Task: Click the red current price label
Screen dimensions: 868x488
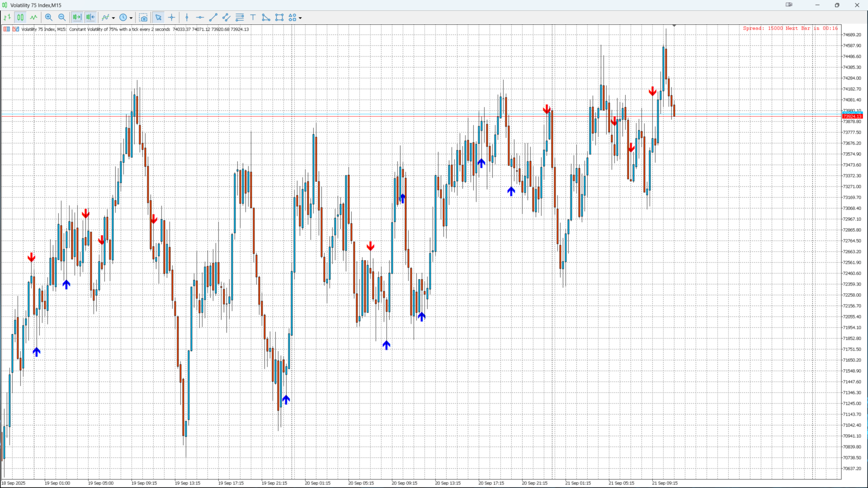Action: (x=852, y=117)
